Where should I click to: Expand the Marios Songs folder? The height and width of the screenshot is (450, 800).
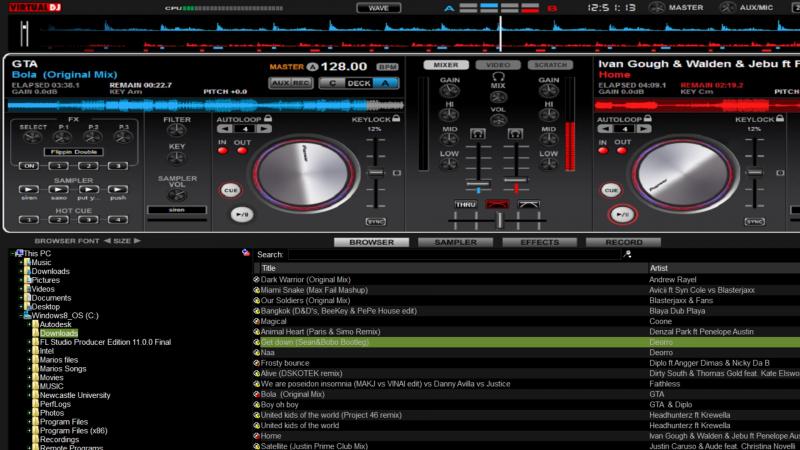click(x=29, y=369)
